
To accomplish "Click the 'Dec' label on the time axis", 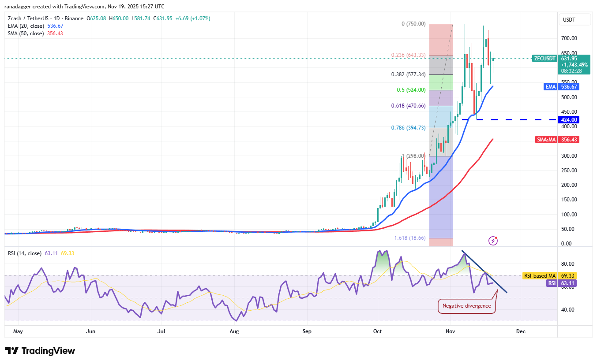I will [x=521, y=331].
